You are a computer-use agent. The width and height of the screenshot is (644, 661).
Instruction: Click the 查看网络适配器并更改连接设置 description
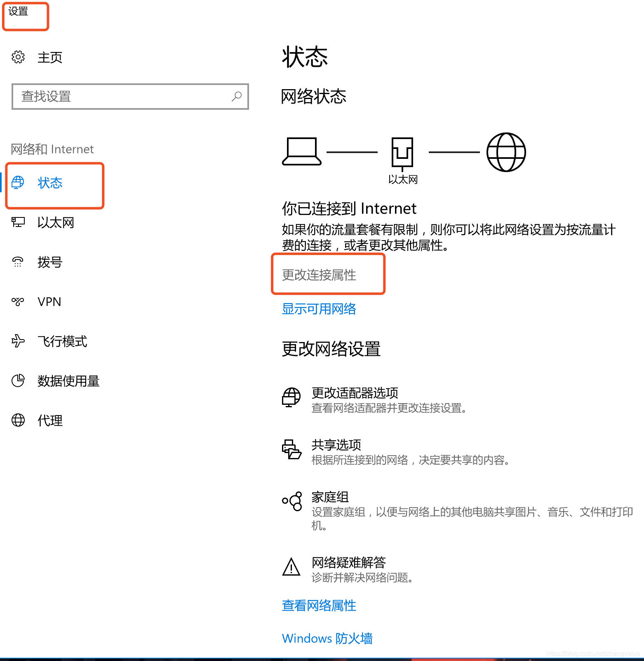click(x=390, y=408)
